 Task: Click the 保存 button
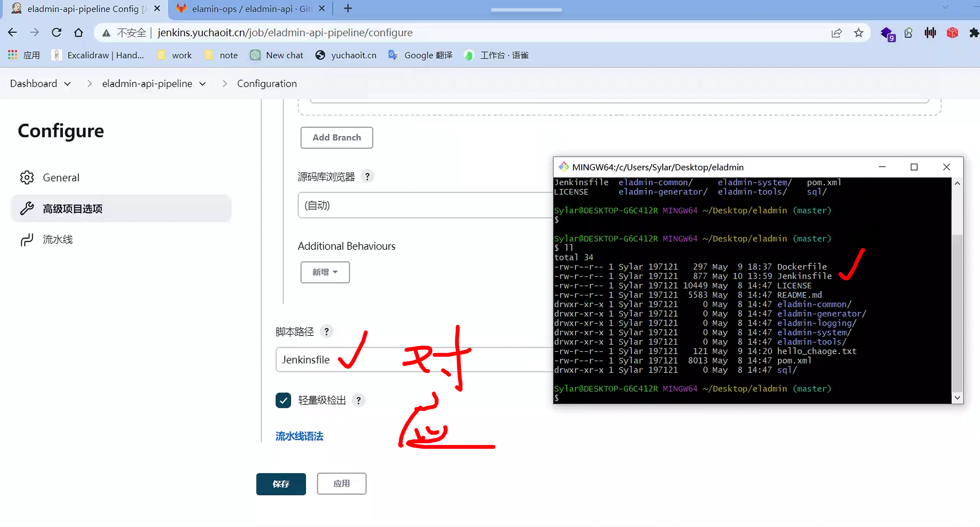coord(281,484)
